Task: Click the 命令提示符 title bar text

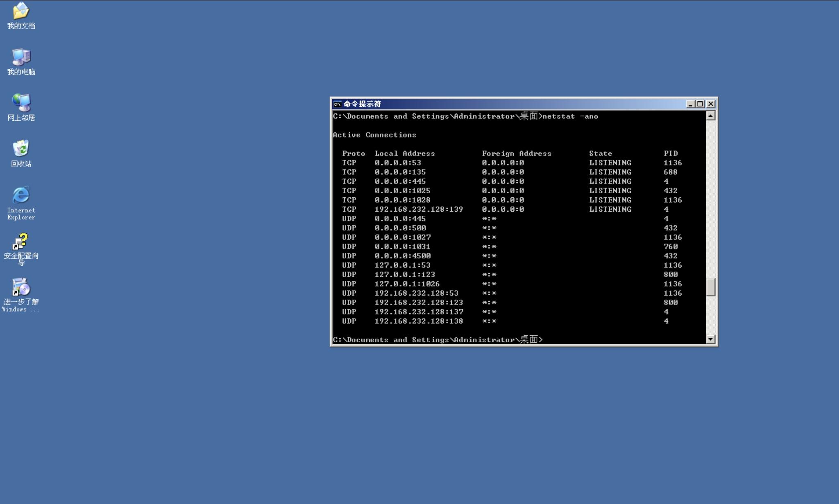Action: pyautogui.click(x=363, y=104)
